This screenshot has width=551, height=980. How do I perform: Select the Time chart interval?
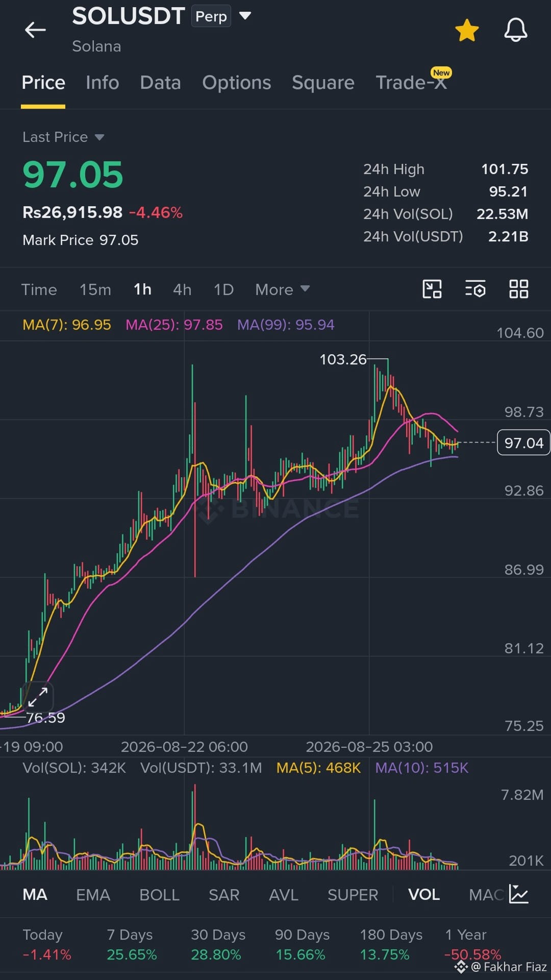[39, 289]
